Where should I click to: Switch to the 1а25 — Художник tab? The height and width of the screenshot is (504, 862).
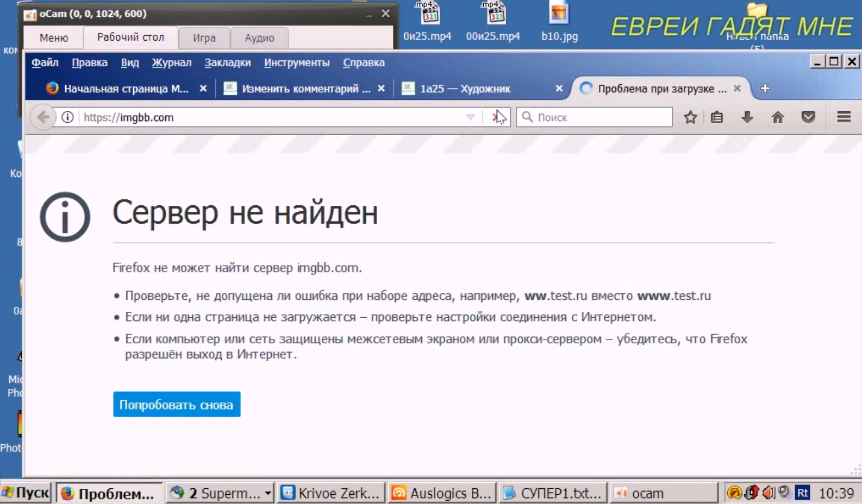click(x=465, y=89)
